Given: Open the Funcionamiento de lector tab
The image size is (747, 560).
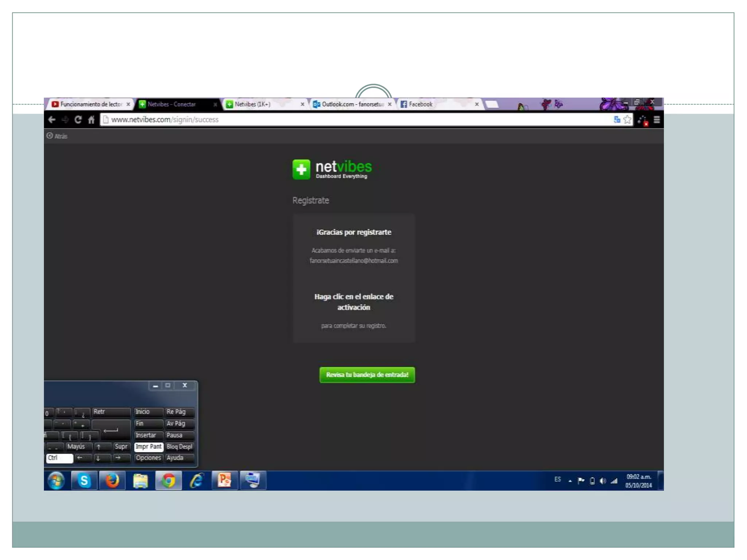Looking at the screenshot, I should (90, 104).
